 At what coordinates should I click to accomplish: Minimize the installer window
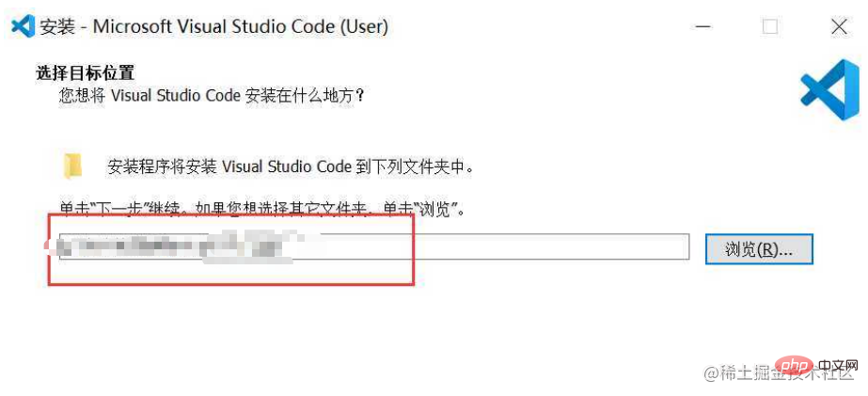pos(703,26)
